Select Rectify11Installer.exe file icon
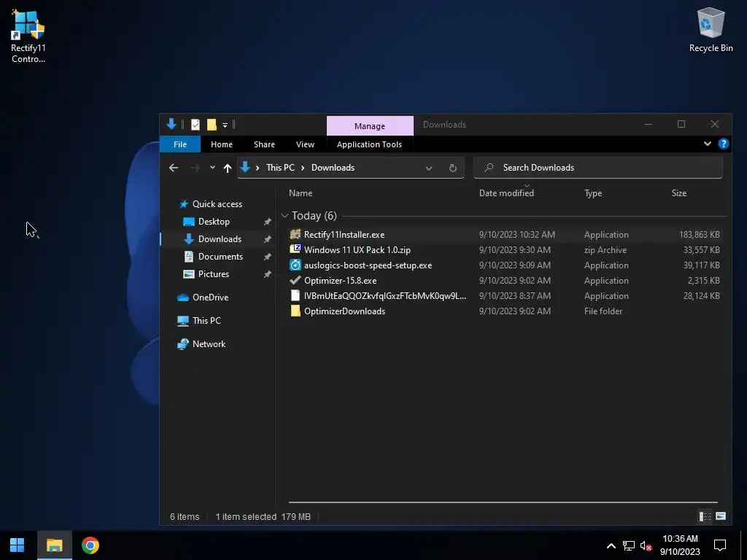 click(x=295, y=234)
